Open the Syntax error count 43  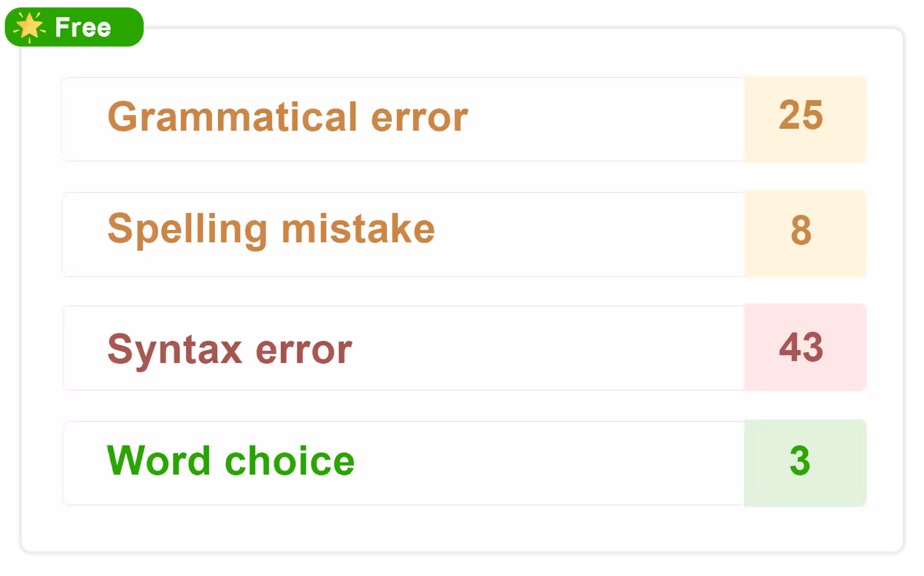point(801,347)
